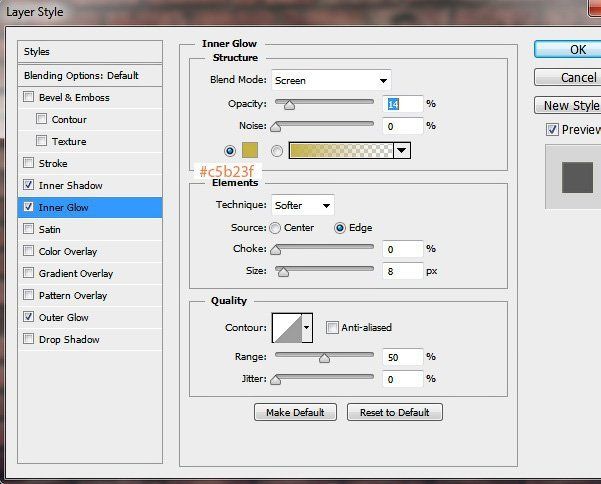
Task: Click the gradient preview bar
Action: pos(340,150)
